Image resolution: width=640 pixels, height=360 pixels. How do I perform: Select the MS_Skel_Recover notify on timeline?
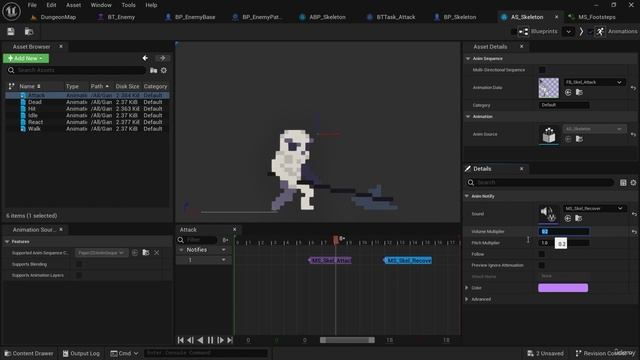click(408, 260)
